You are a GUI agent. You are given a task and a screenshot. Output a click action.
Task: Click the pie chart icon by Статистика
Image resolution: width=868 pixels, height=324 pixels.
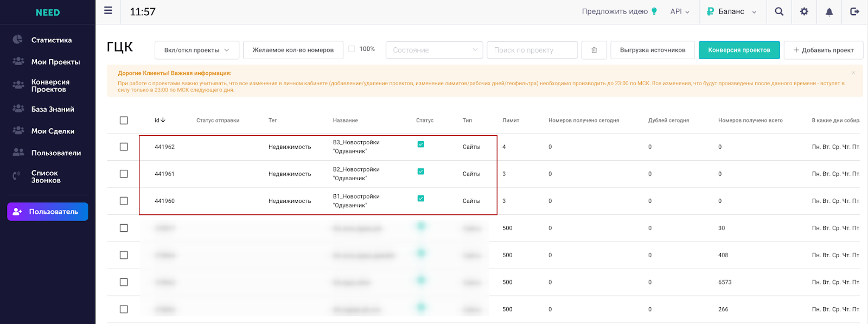(x=18, y=40)
